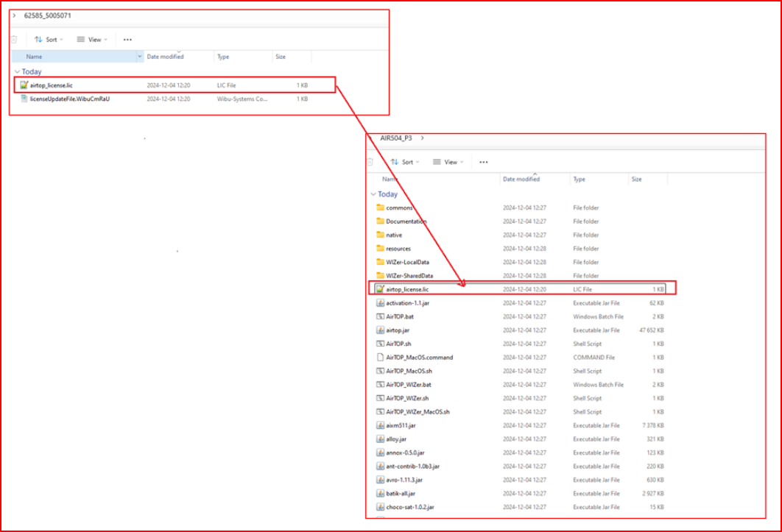Click the Documentation folder icon
Screen dimensions: 782x532
pos(381,221)
